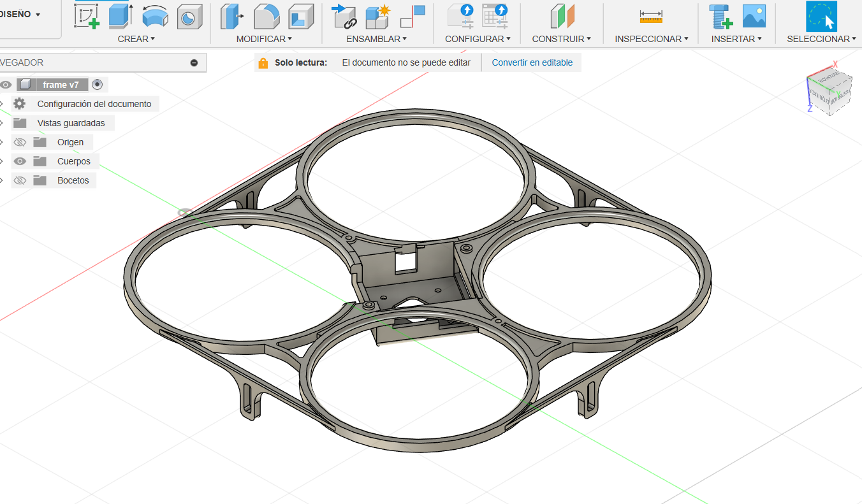Show the Bocetos folder

coord(20,180)
